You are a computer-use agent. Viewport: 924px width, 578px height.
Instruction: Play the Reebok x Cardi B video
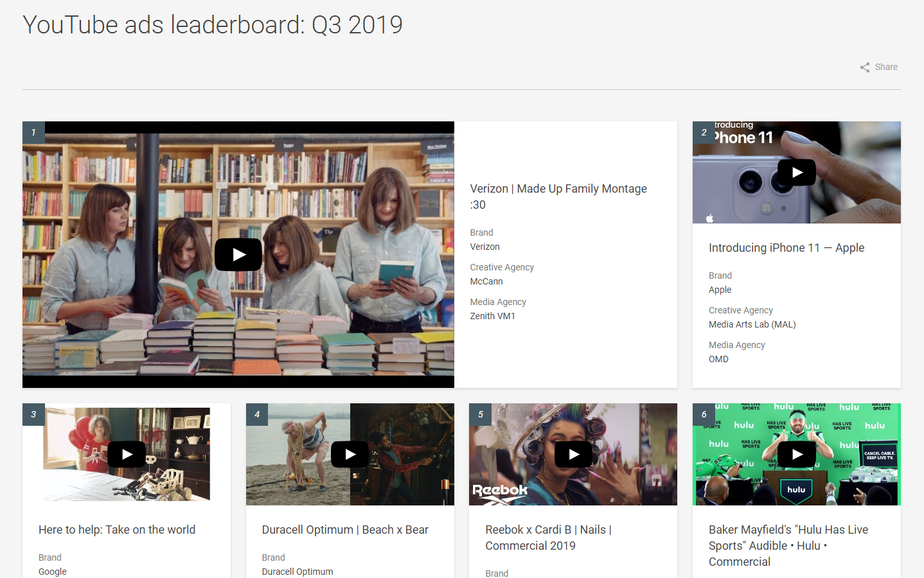point(573,454)
